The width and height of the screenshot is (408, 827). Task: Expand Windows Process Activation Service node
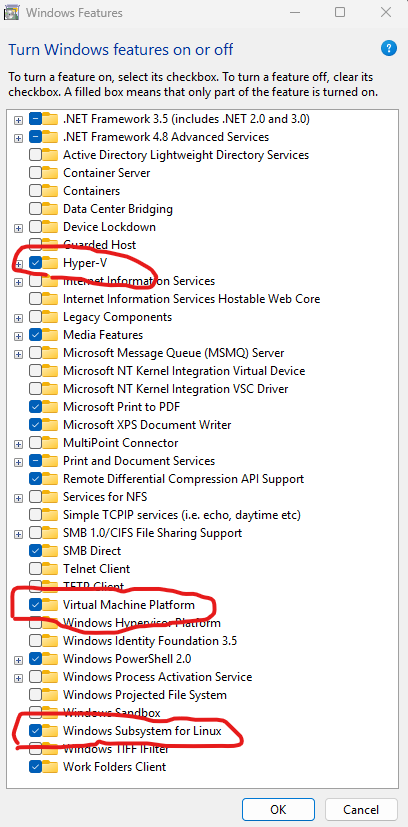[x=18, y=677]
